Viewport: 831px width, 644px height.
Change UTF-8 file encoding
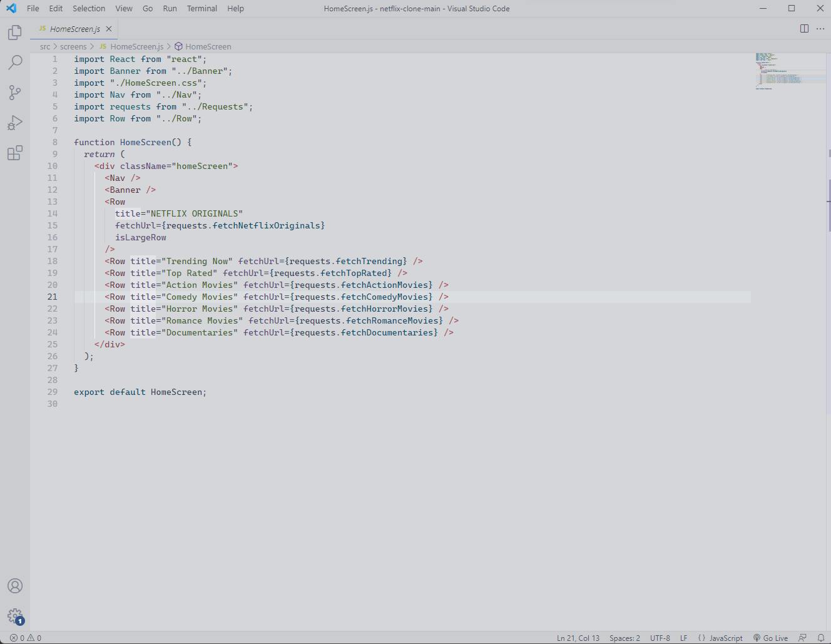(x=660, y=638)
